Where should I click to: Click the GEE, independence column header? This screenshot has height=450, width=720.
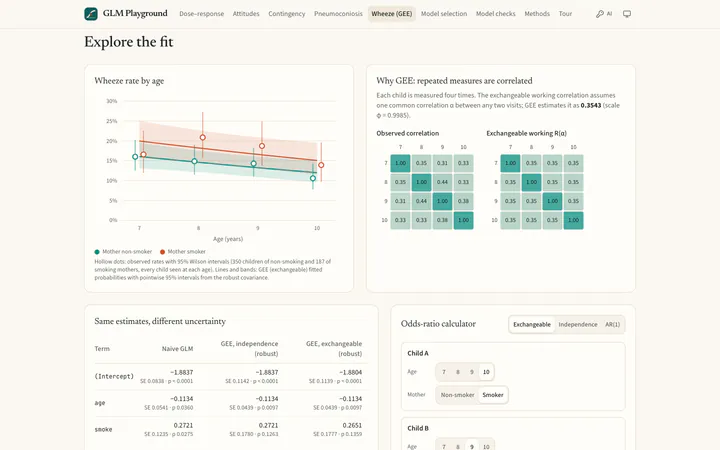coord(249,349)
